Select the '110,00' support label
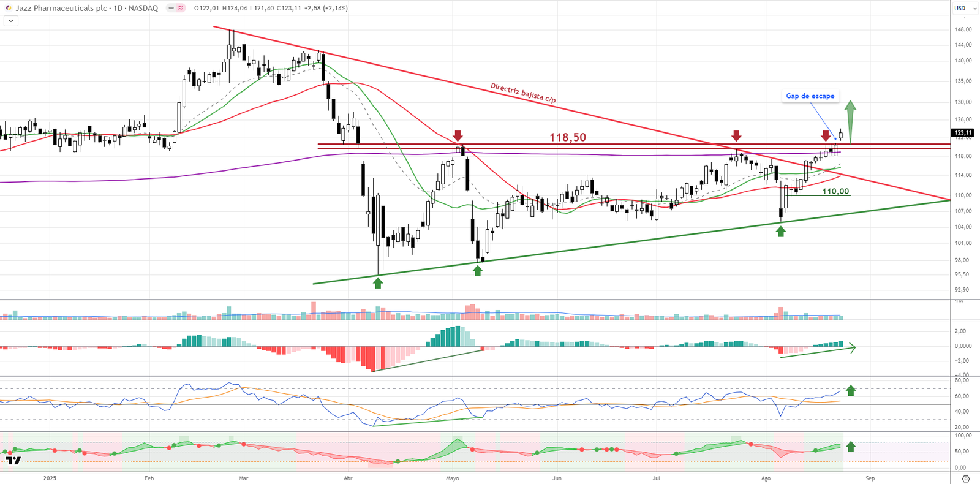The image size is (980, 484). coord(835,191)
